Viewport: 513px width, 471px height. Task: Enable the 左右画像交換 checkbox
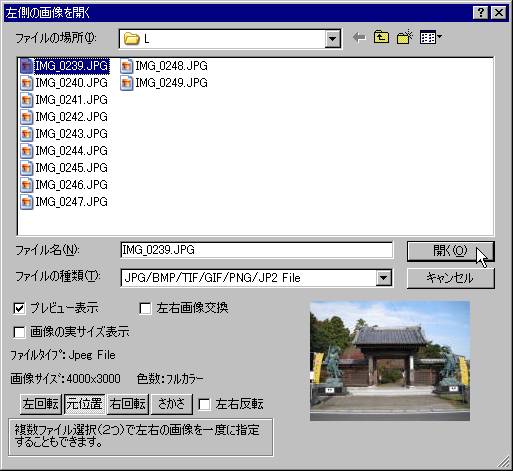coord(145,308)
